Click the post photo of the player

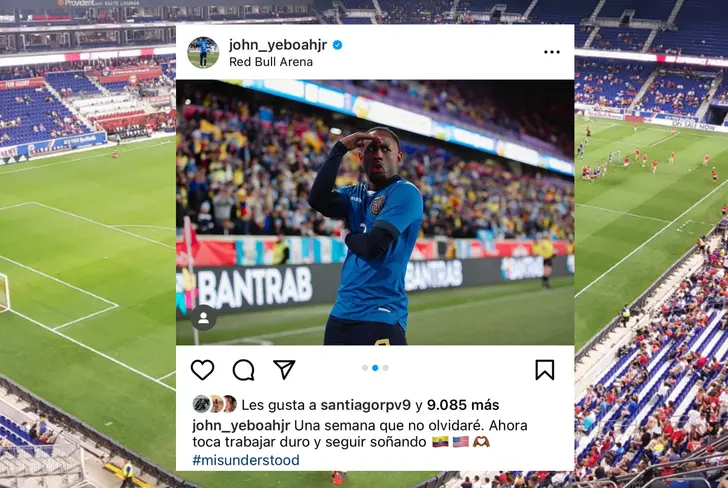click(x=375, y=212)
